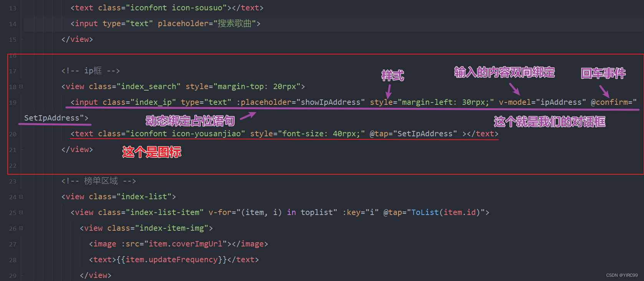Click line number 19 in the gutter
This screenshot has height=281, width=644.
click(13, 102)
